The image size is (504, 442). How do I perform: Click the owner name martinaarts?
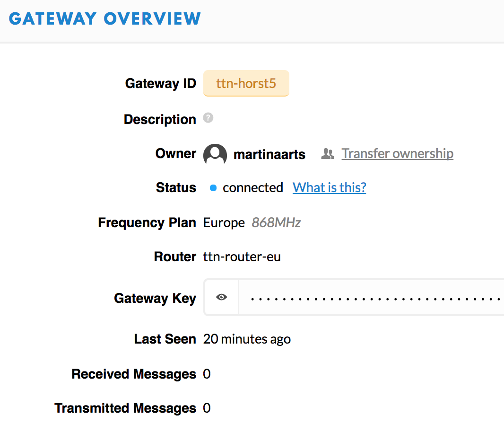tap(269, 154)
